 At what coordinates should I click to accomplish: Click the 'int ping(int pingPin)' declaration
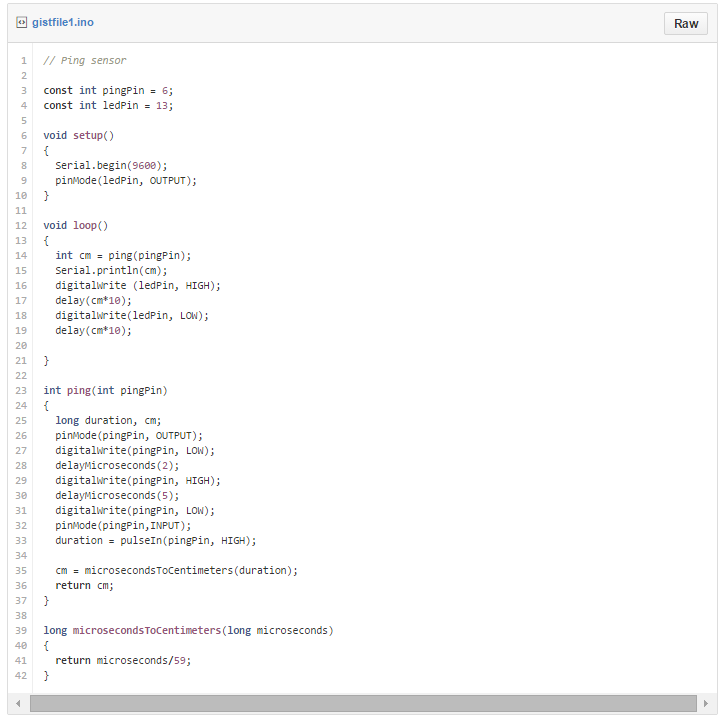point(105,390)
